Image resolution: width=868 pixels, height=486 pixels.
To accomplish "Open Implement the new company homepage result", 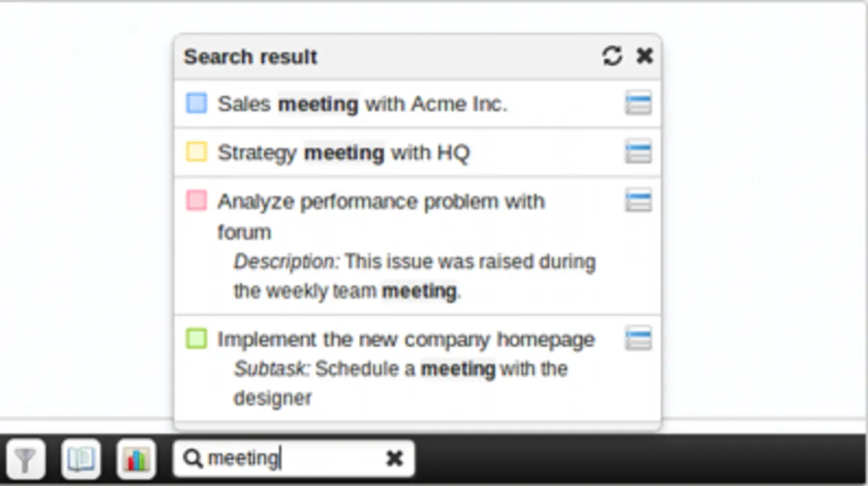I will pyautogui.click(x=406, y=339).
